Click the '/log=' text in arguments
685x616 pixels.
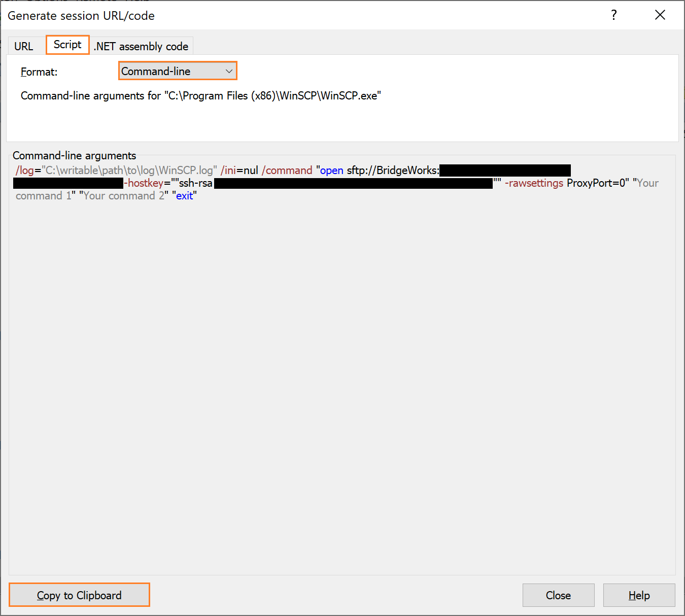28,170
